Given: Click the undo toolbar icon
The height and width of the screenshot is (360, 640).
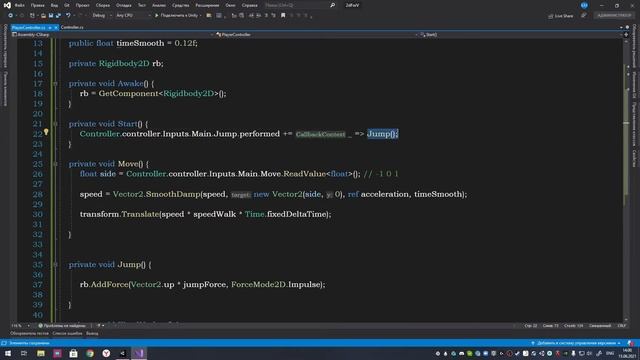Looking at the screenshot, I should coord(68,16).
